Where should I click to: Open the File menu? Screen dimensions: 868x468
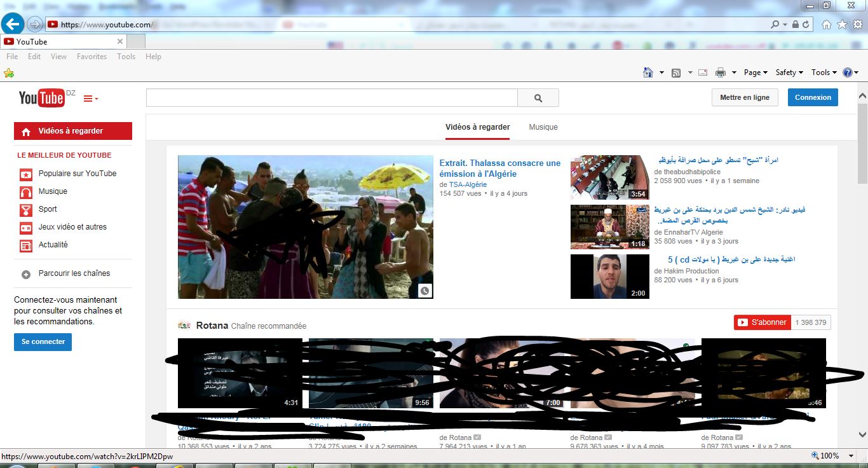pyautogui.click(x=12, y=57)
